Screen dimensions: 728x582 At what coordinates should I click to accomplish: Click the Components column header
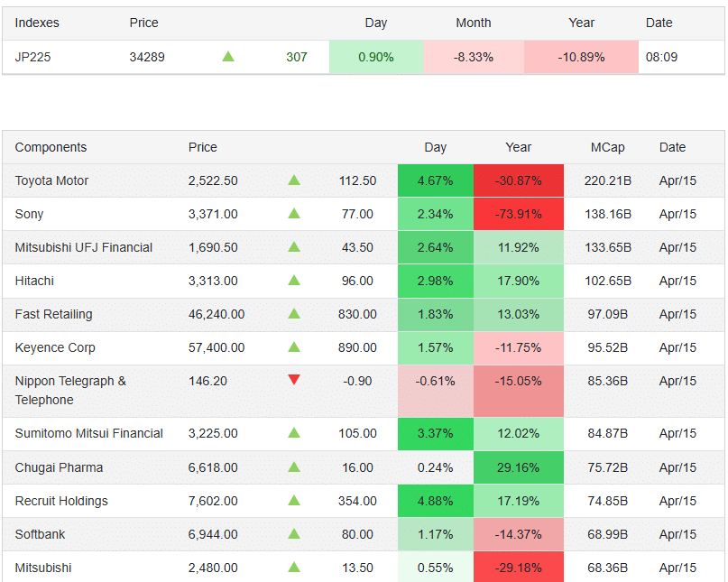click(51, 147)
